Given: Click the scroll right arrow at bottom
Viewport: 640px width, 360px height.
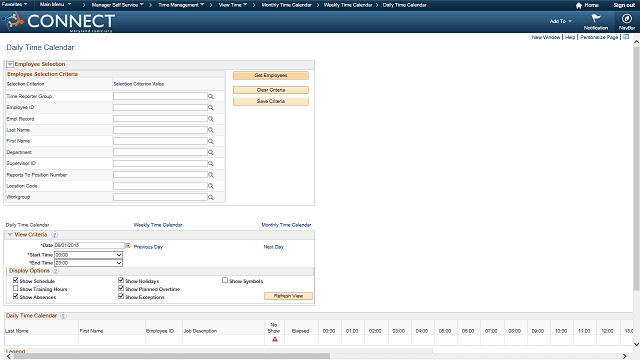Looking at the screenshot, I should 624,356.
